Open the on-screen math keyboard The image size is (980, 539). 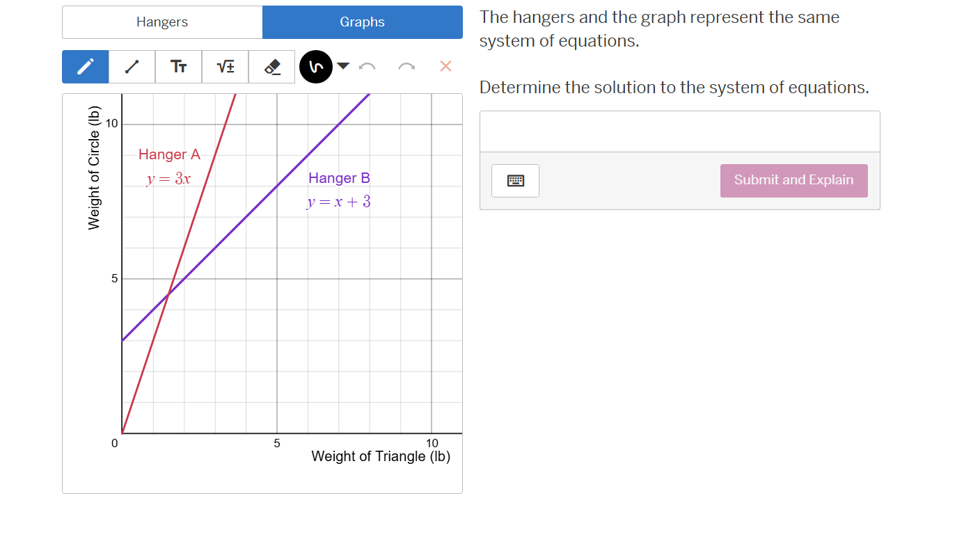(x=515, y=180)
